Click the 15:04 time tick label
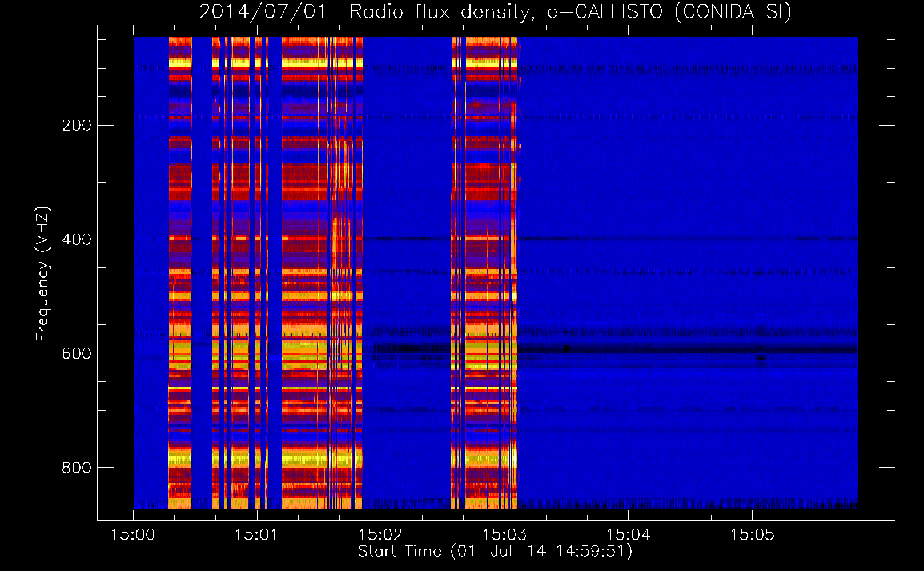Viewport: 924px width, 571px height. point(628,535)
